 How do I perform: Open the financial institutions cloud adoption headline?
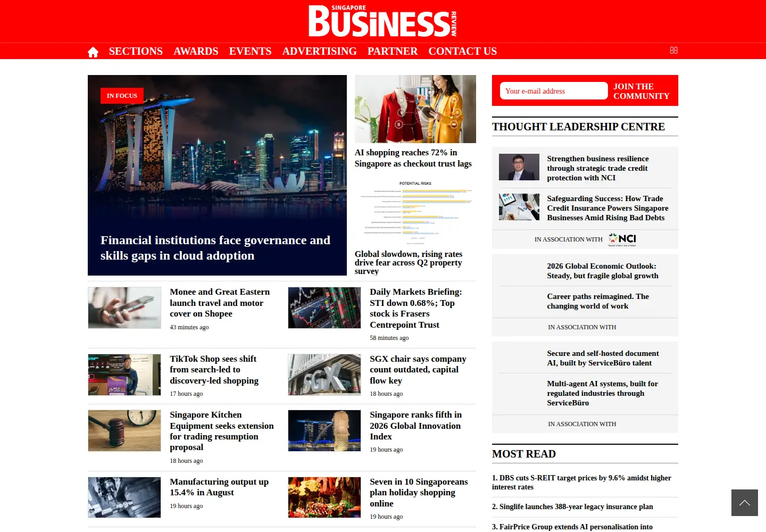(x=215, y=248)
